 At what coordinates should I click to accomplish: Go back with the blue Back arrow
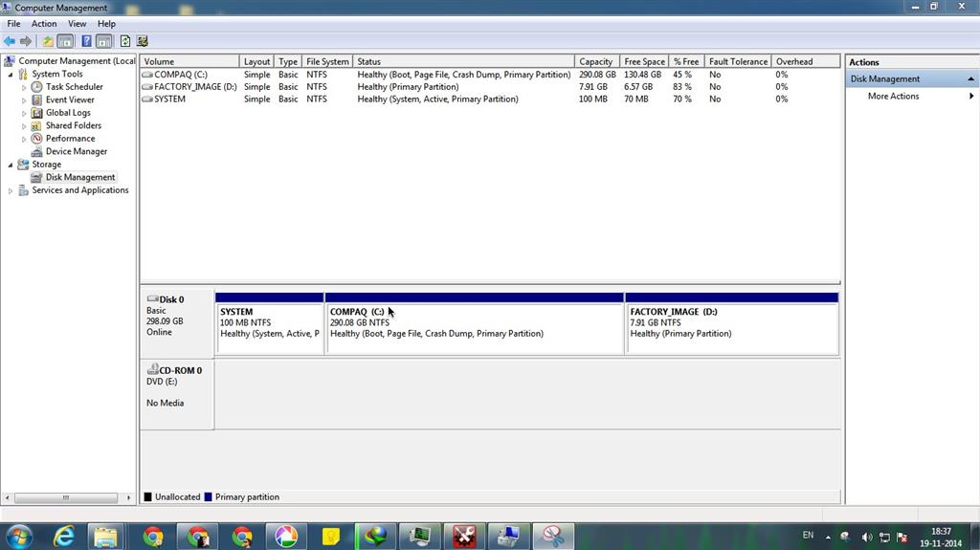pyautogui.click(x=10, y=41)
